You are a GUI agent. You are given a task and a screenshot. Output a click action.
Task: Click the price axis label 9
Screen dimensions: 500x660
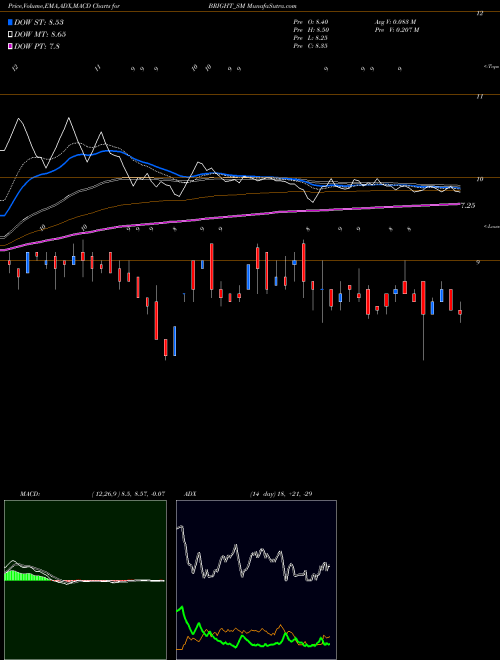(478, 262)
